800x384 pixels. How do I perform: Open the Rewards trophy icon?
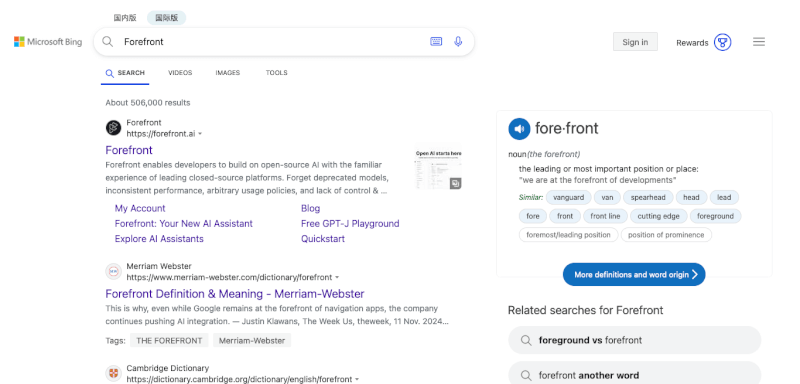pyautogui.click(x=722, y=42)
